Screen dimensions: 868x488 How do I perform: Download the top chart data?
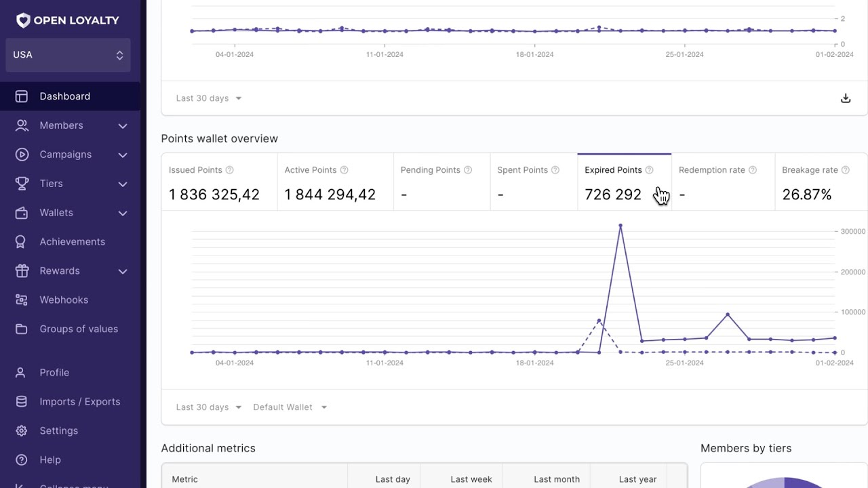point(846,98)
